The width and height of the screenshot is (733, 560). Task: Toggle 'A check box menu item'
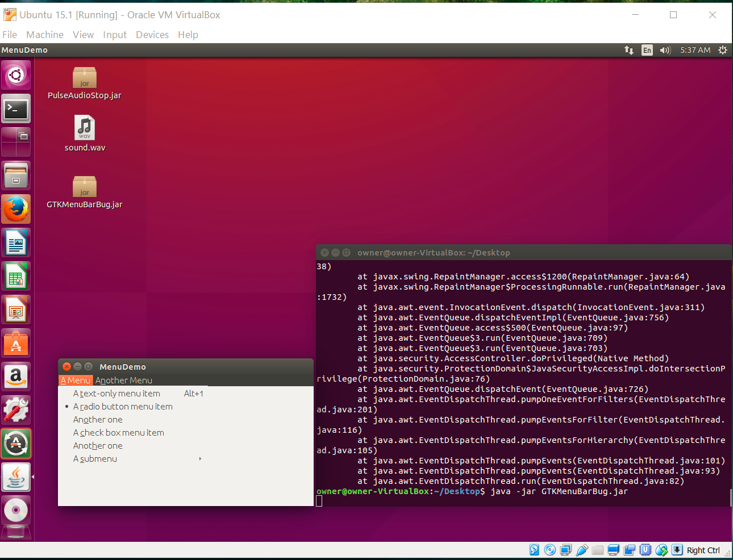[119, 433]
